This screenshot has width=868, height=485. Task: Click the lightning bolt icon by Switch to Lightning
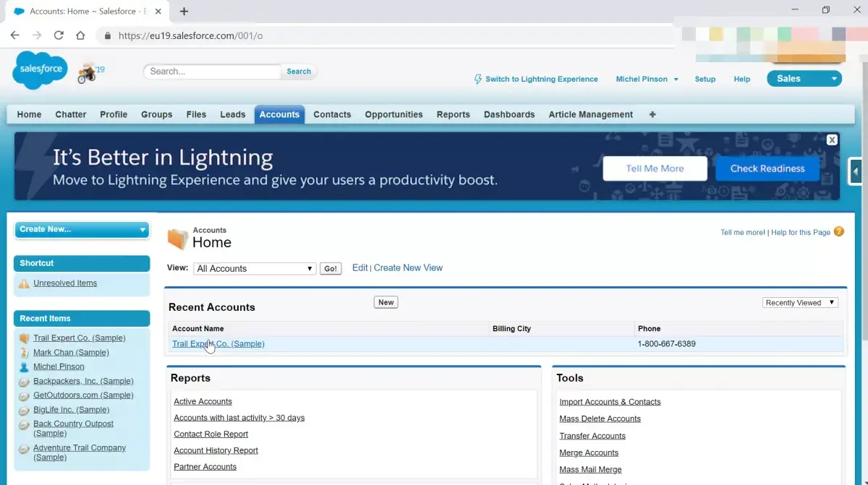point(477,79)
